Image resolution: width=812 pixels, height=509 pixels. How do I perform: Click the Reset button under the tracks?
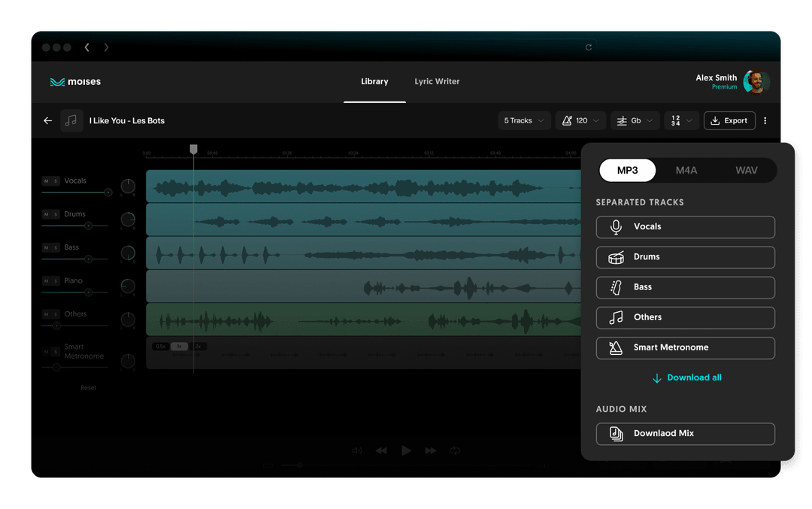88,388
